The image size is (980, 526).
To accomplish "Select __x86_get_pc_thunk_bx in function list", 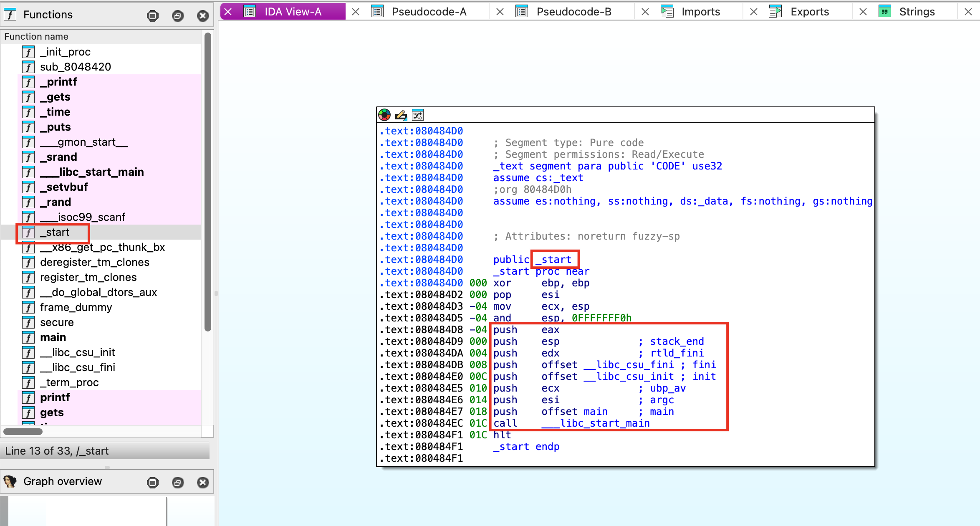I will point(102,247).
